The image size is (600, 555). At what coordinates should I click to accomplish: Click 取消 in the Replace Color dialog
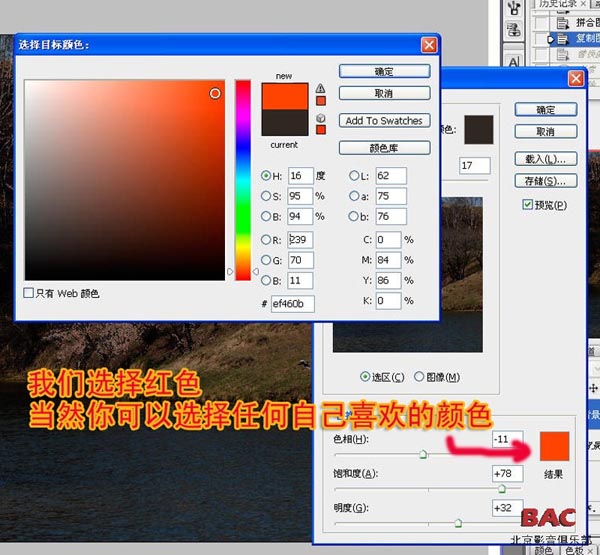tap(546, 132)
